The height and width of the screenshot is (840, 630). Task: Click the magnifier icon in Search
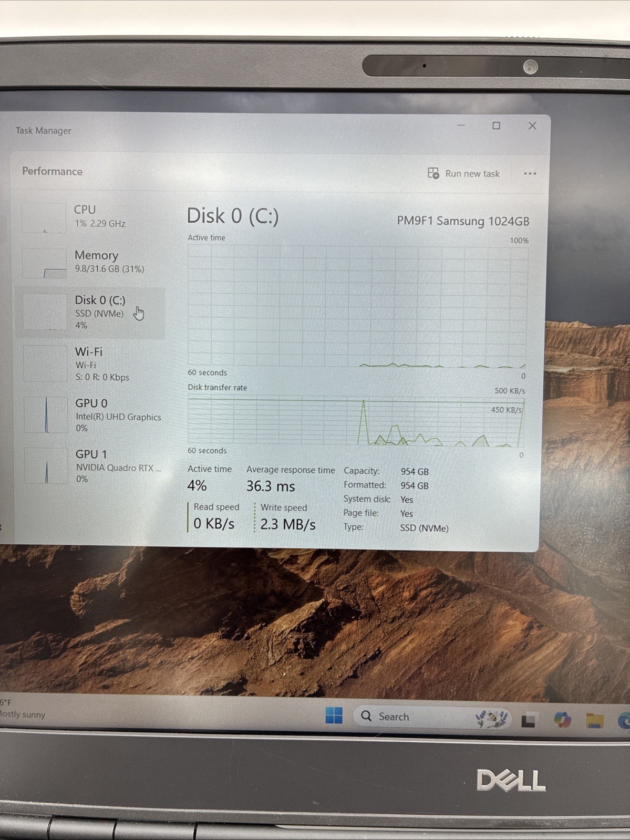(x=366, y=716)
